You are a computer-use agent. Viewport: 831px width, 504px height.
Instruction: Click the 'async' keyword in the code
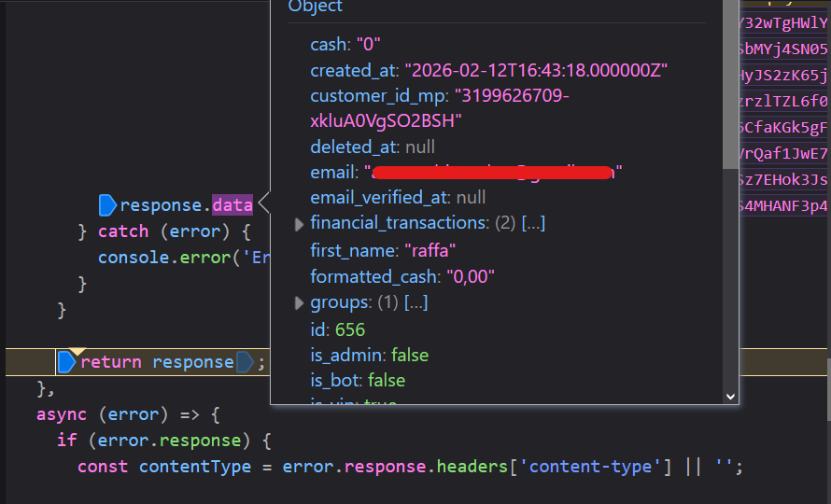(x=62, y=414)
